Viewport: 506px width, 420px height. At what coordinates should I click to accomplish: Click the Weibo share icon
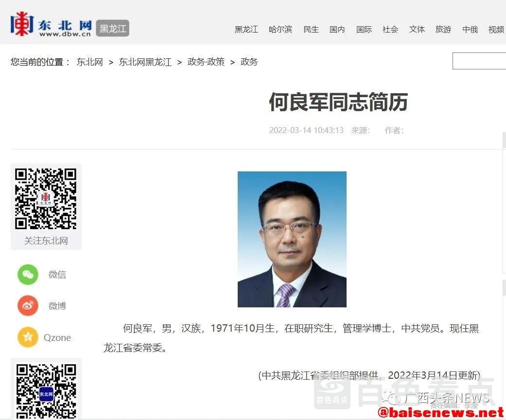pyautogui.click(x=28, y=306)
